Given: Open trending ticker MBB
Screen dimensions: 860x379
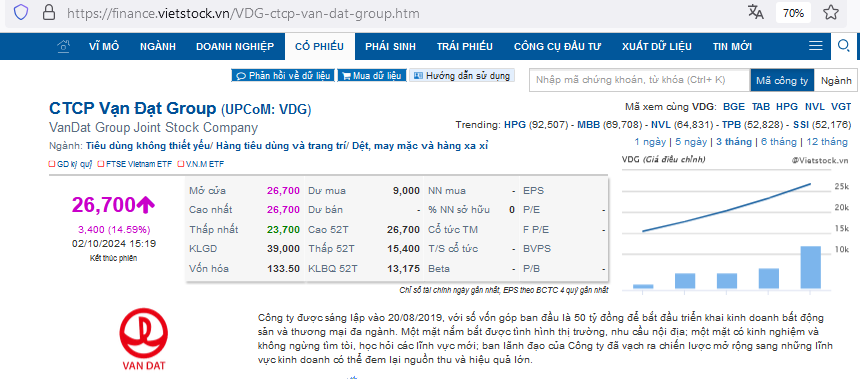Looking at the screenshot, I should coord(589,125).
